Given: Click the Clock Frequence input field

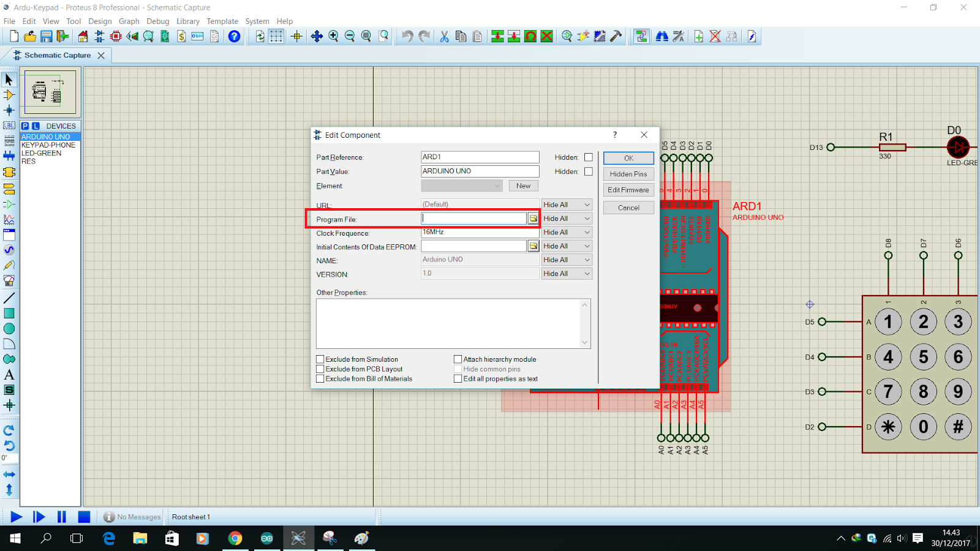Looking at the screenshot, I should point(480,232).
